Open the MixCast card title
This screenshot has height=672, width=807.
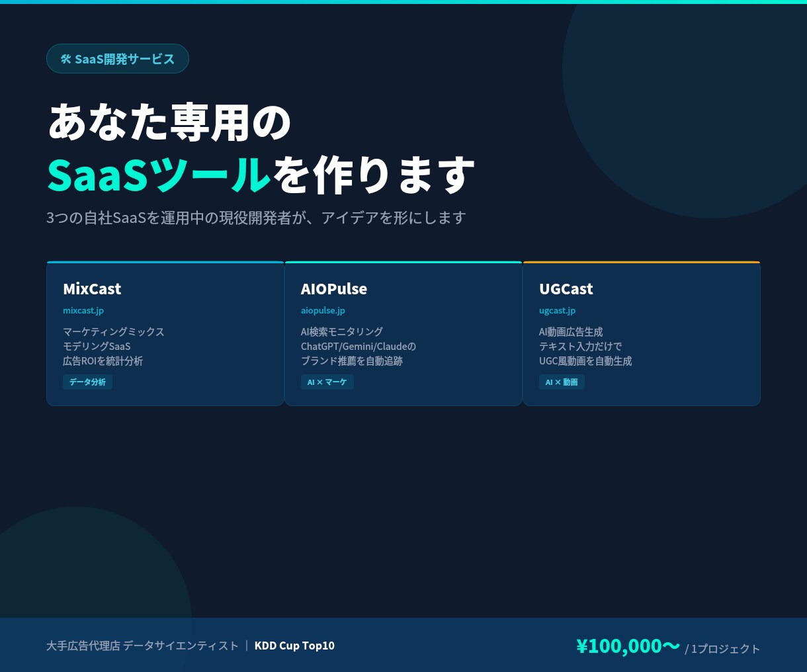92,289
